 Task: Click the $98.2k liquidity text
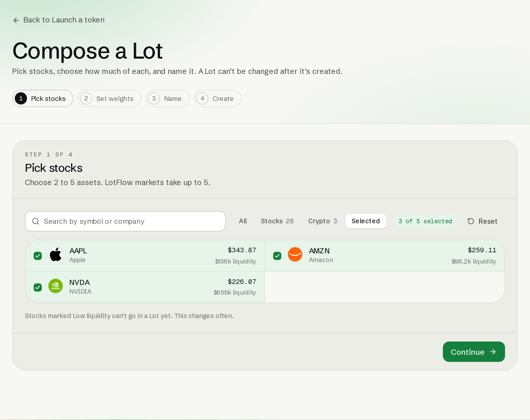[x=474, y=261]
